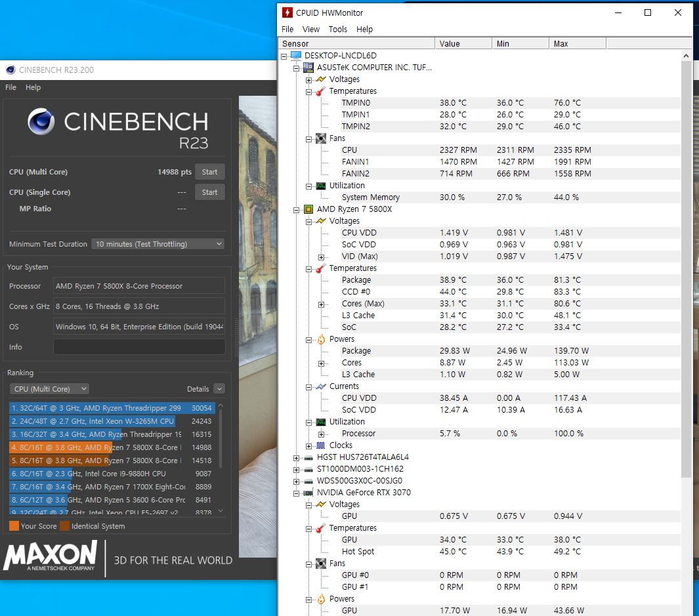Click Cinebench ranking list scroll down arrow
This screenshot has height=616, width=699.
(x=221, y=511)
